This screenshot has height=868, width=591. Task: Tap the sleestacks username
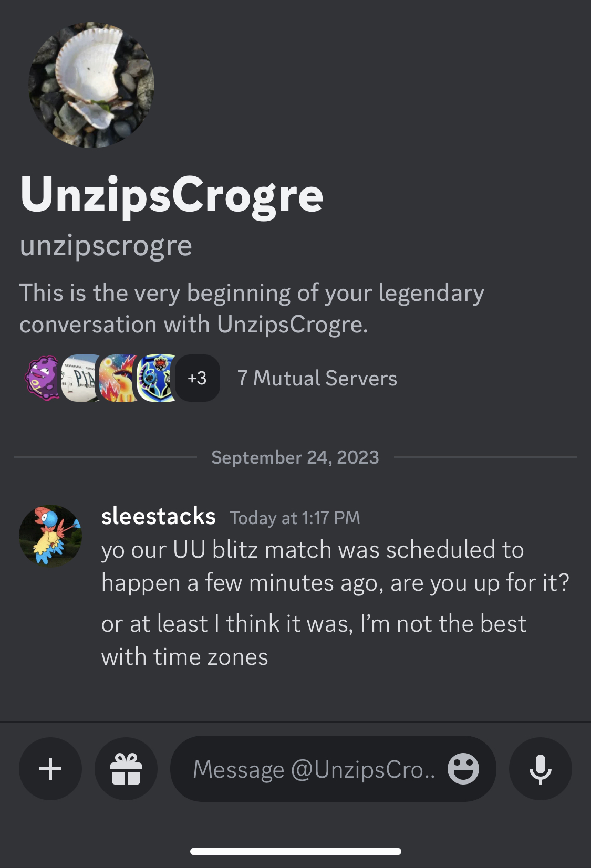[x=158, y=516]
